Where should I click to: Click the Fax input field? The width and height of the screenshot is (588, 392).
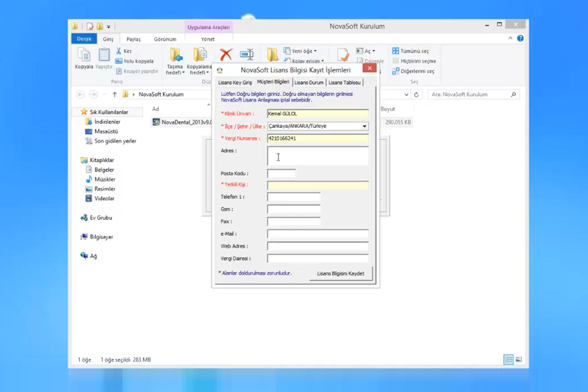293,222
